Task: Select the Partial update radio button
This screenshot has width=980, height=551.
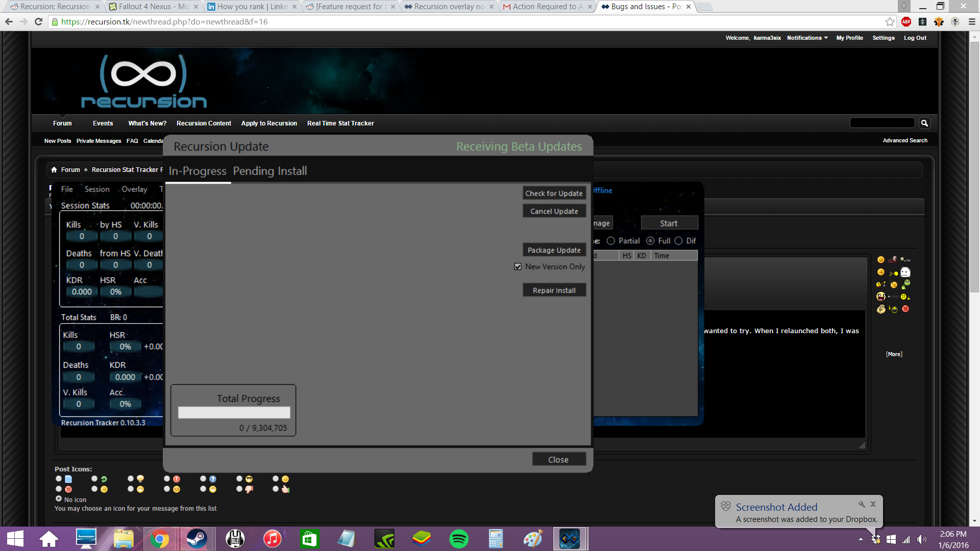Action: (x=610, y=240)
